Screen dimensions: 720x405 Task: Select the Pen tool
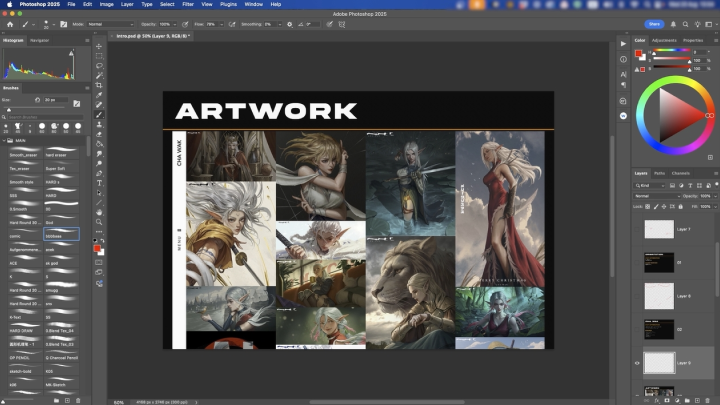point(99,173)
